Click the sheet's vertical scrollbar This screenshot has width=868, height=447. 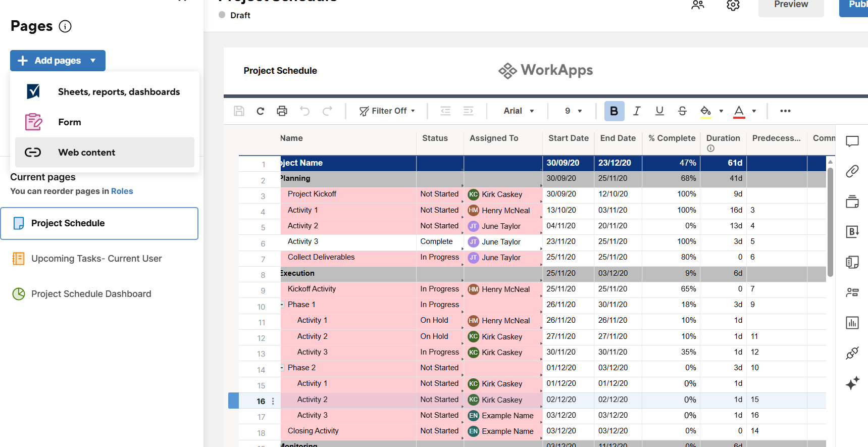(830, 222)
